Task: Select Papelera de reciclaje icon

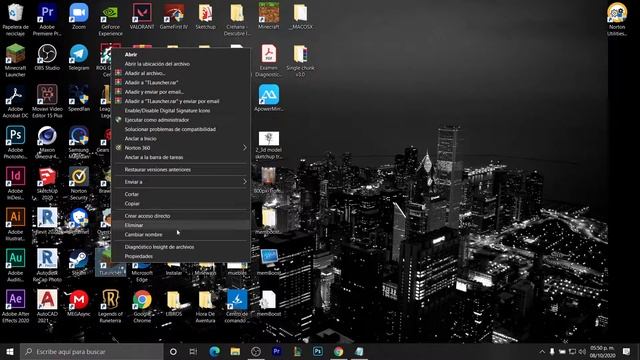Action: pos(16,19)
